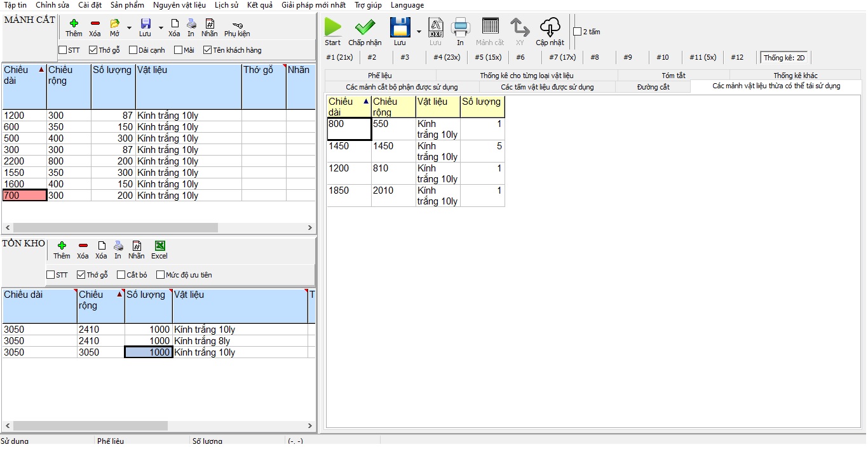Open the Nguyên vật liệu menu
The width and height of the screenshot is (868, 461).
(179, 5)
